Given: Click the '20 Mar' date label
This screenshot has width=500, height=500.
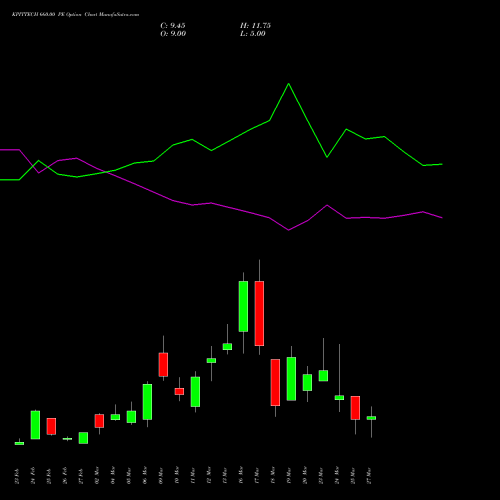Looking at the screenshot, I should (305, 476).
